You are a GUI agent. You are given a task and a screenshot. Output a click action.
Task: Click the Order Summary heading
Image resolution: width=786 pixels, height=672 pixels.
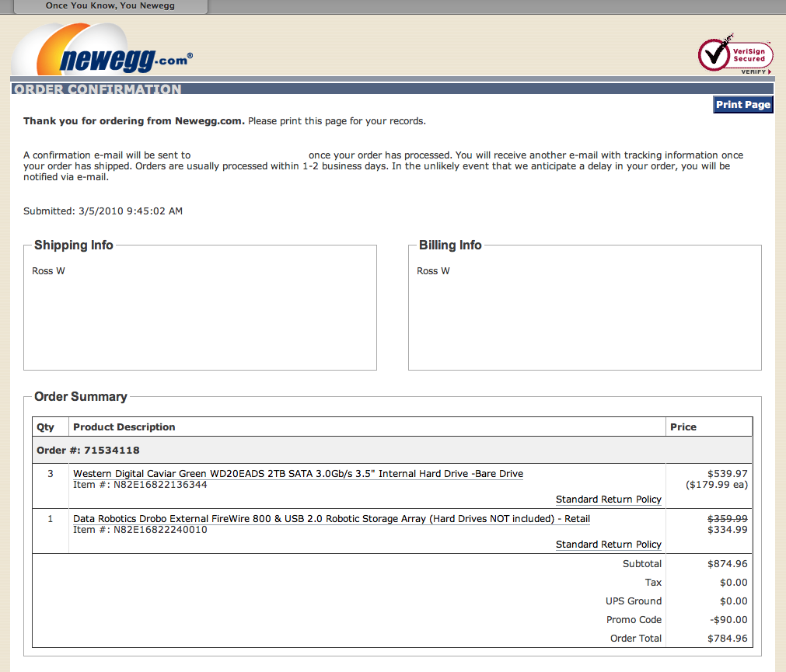tap(81, 396)
